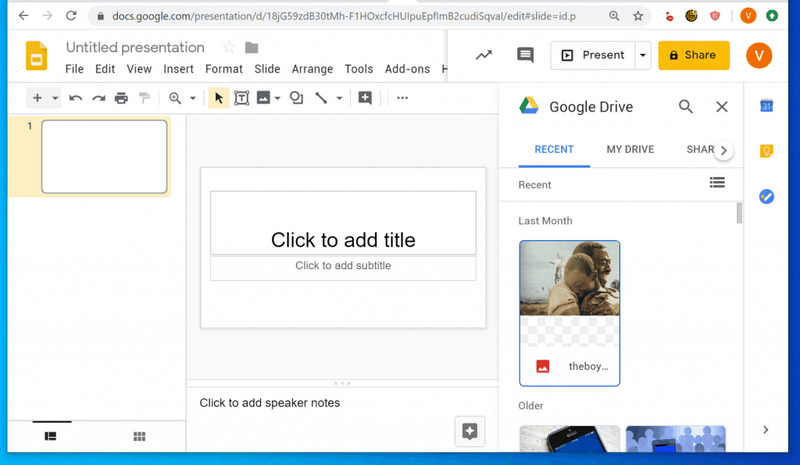Screen dimensions: 800x465
Task: Open the Edit menu
Action: pos(105,69)
